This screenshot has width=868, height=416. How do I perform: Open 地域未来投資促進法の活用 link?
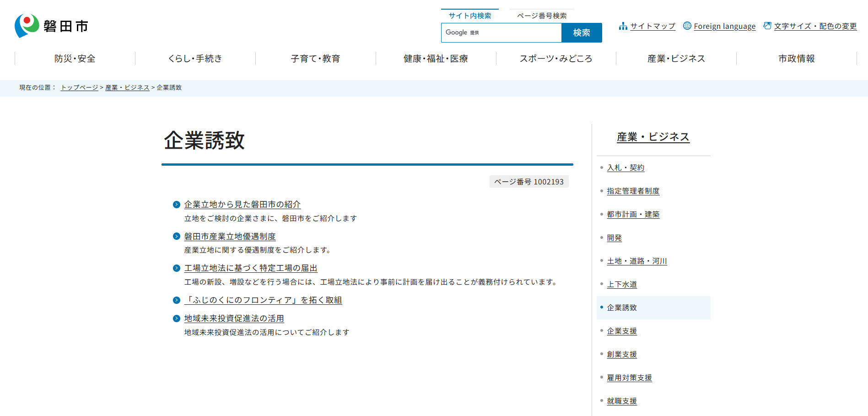[x=234, y=319]
